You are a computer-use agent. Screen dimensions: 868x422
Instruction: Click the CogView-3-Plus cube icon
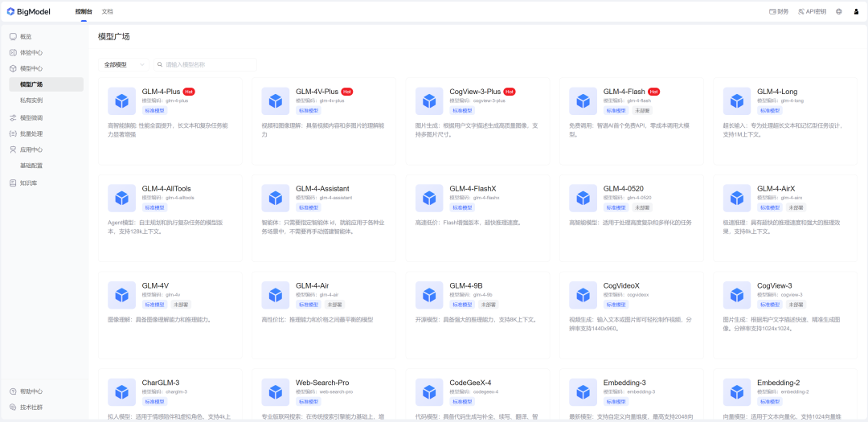click(429, 100)
